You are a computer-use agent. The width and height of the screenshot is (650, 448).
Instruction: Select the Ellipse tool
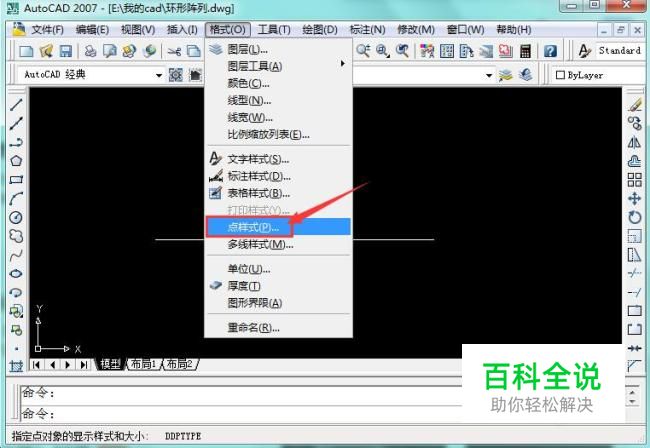(x=16, y=274)
